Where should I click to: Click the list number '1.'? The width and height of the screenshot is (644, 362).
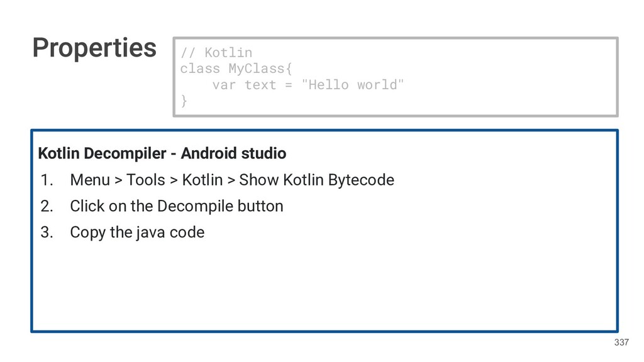tap(47, 180)
